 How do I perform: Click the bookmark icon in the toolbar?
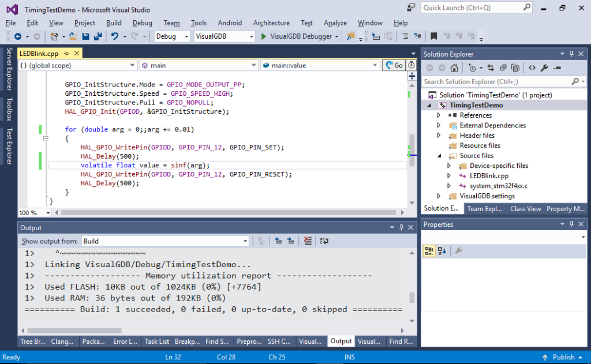point(434,36)
